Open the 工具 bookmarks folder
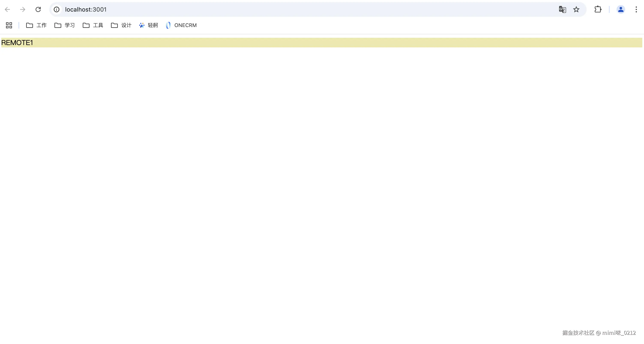This screenshot has width=644, height=344. pyautogui.click(x=93, y=25)
